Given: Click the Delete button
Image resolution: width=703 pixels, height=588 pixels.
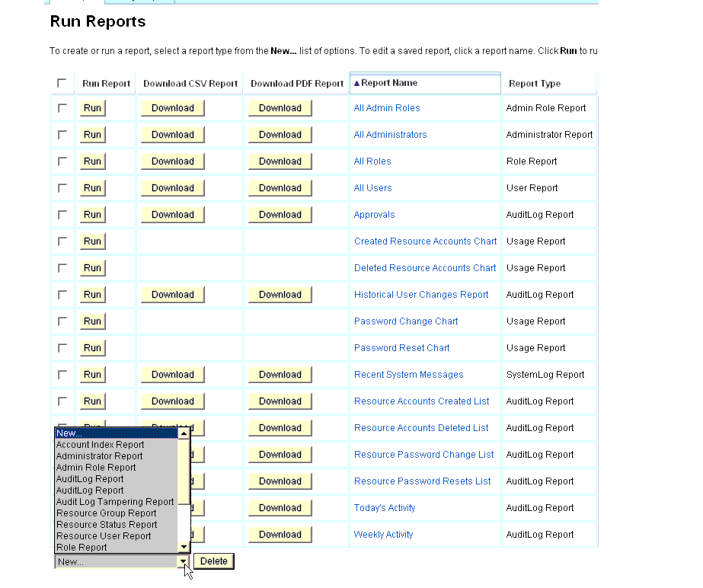Looking at the screenshot, I should coord(214,561).
